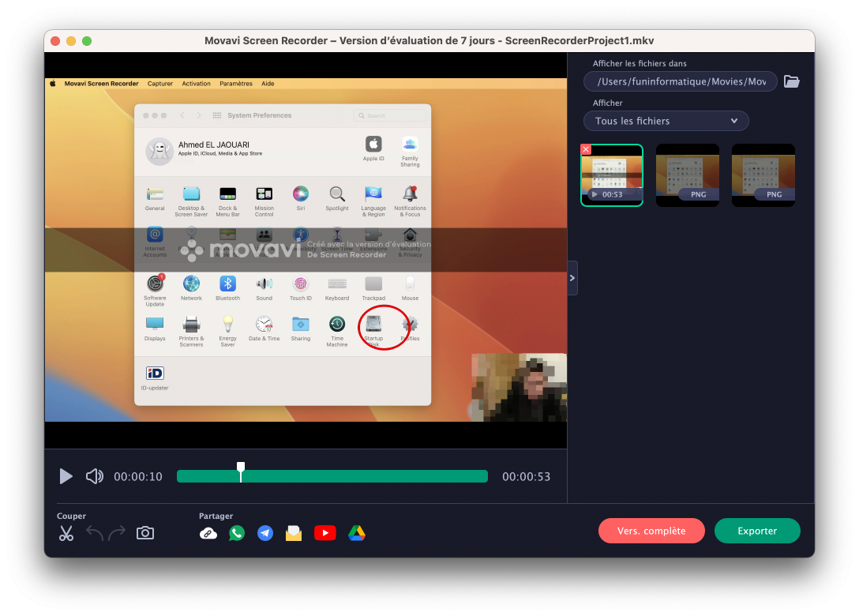Open the folder browse icon
The image size is (859, 616).
tap(791, 81)
